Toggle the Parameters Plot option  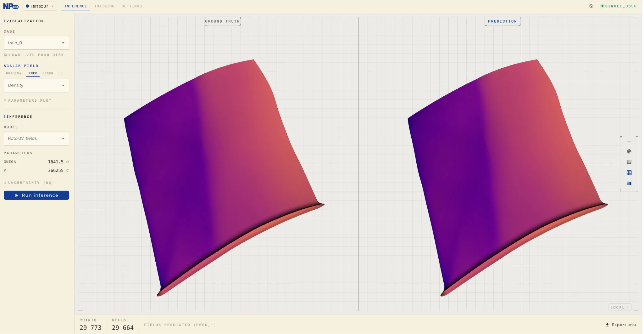click(x=28, y=100)
